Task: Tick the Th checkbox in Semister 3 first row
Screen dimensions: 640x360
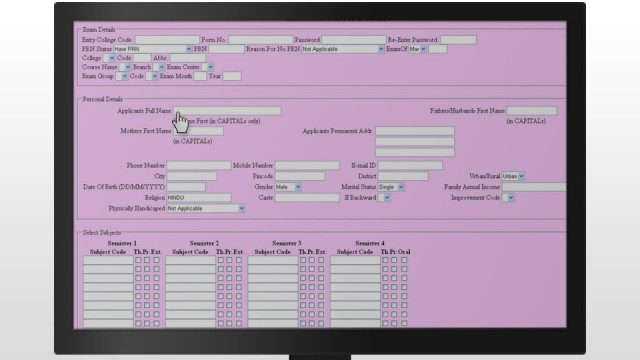Action: pos(303,260)
